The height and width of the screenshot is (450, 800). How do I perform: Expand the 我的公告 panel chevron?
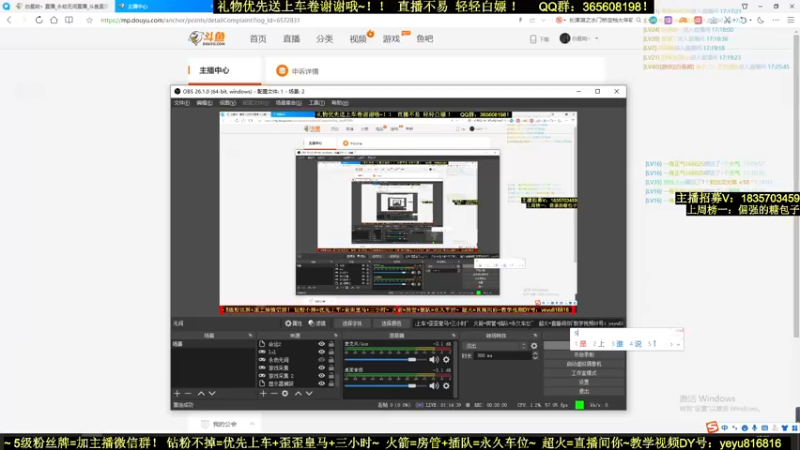pyautogui.click(x=252, y=424)
